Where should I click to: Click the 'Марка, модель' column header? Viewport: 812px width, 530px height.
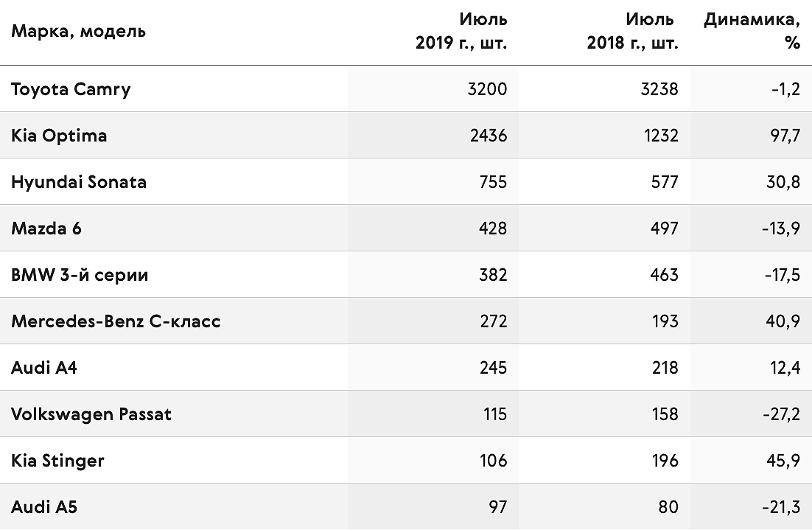pos(78,31)
